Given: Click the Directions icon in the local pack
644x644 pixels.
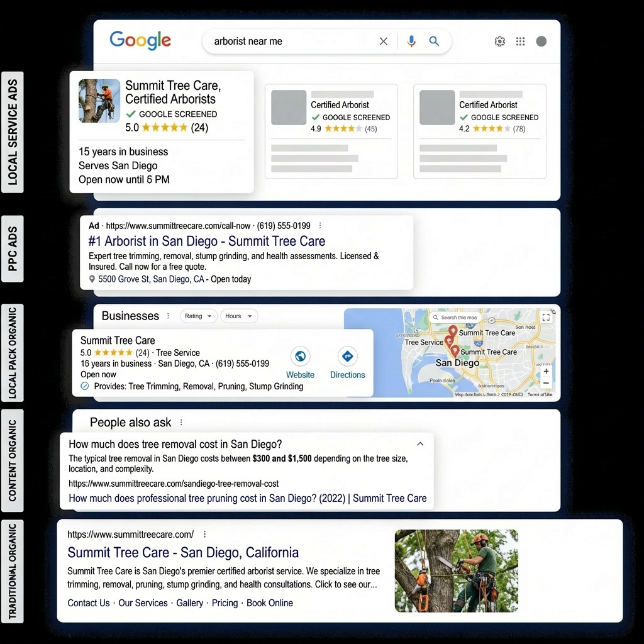Looking at the screenshot, I should 347,357.
